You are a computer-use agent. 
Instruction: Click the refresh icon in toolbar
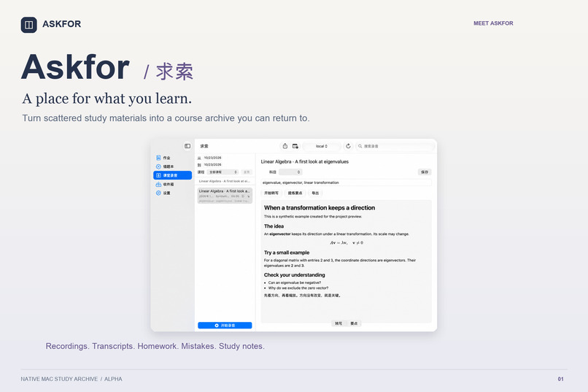pyautogui.click(x=349, y=146)
